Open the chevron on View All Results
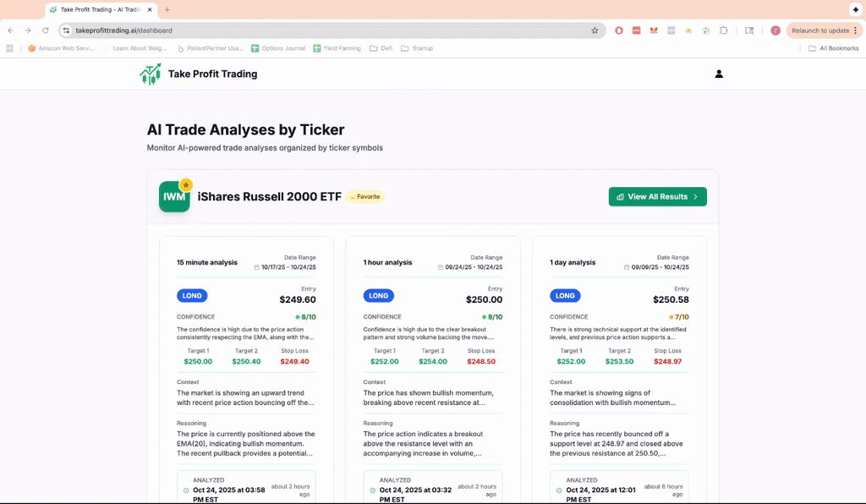 pos(698,196)
